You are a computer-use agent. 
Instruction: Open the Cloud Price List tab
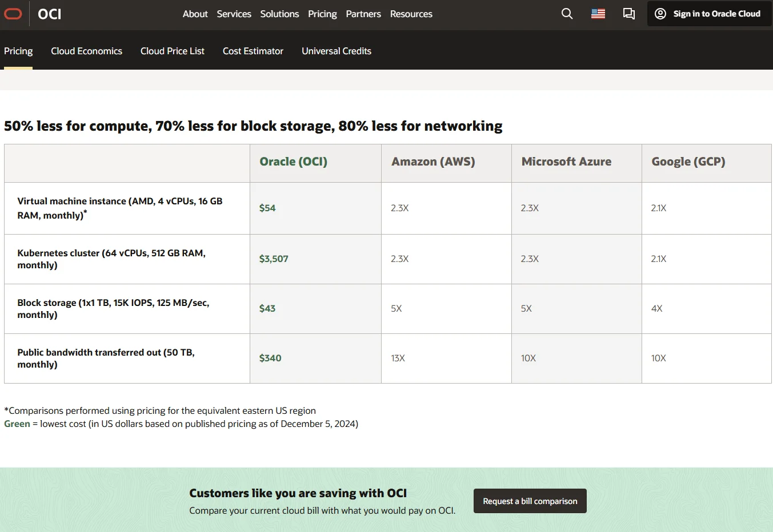tap(173, 51)
